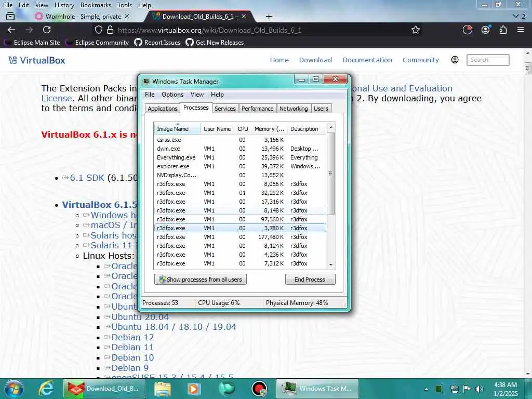Open the Documentation nav link
532x399 pixels.
click(x=367, y=60)
